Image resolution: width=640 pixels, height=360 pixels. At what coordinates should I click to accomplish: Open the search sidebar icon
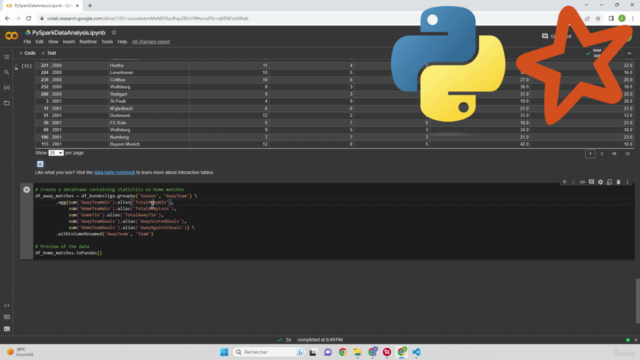click(x=7, y=72)
